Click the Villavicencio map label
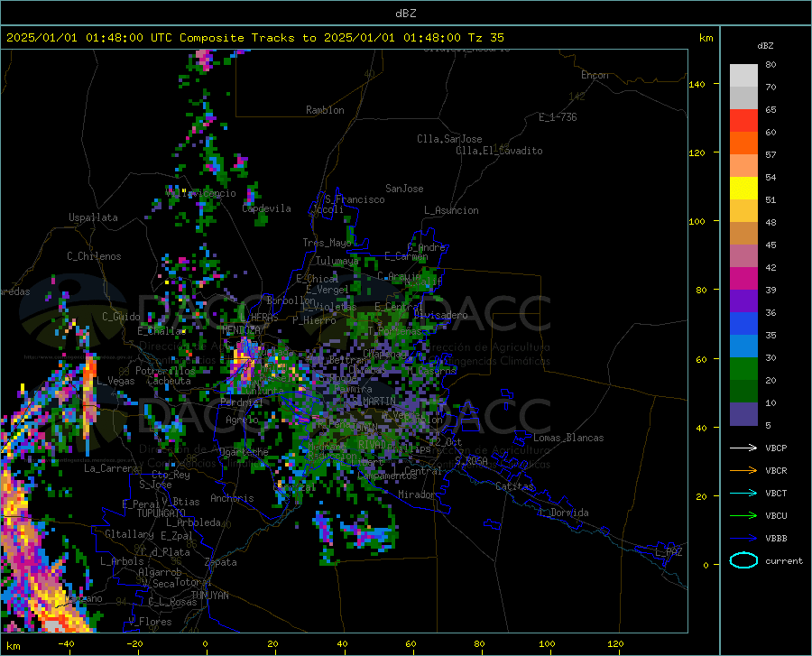The height and width of the screenshot is (656, 812). click(x=201, y=193)
